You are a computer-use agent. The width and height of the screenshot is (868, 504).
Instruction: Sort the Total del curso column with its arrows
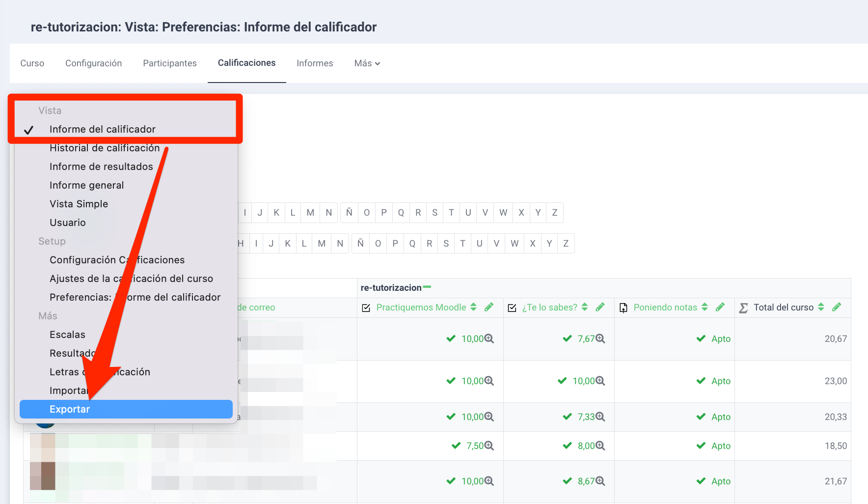pyautogui.click(x=821, y=307)
